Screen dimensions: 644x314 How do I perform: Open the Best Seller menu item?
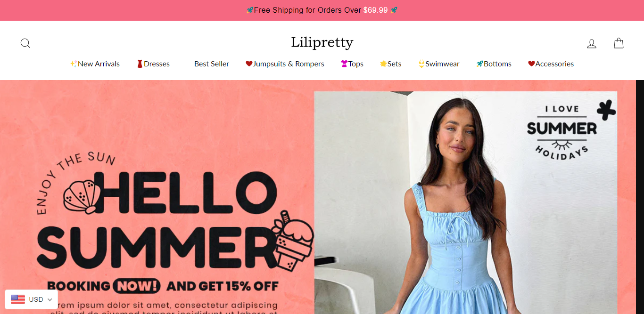pos(212,64)
